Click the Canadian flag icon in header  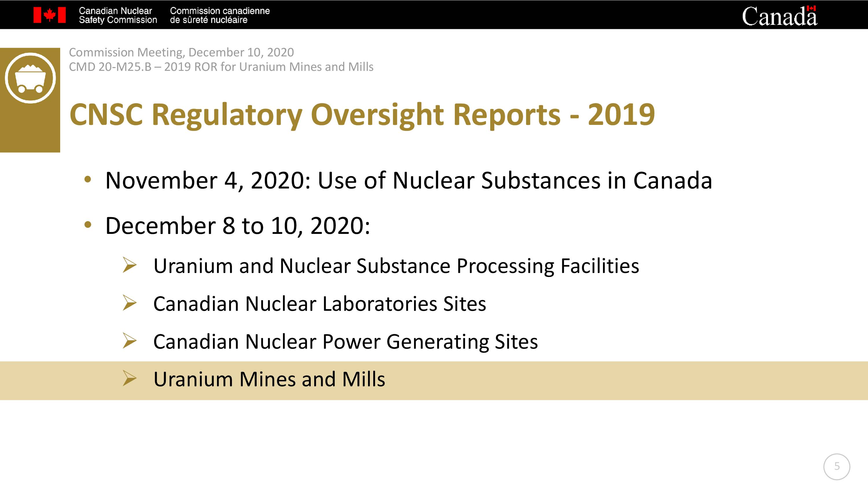point(49,15)
